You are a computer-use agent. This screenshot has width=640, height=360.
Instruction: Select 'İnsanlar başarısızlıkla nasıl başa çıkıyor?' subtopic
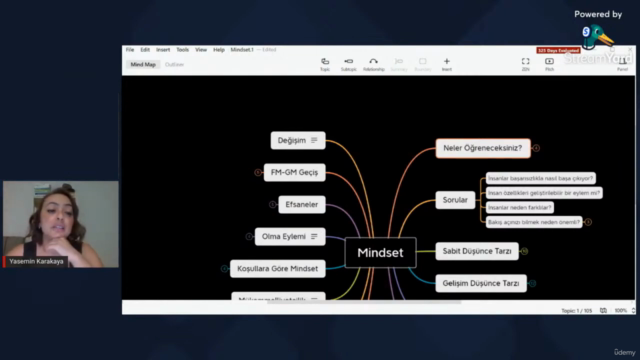coord(540,178)
